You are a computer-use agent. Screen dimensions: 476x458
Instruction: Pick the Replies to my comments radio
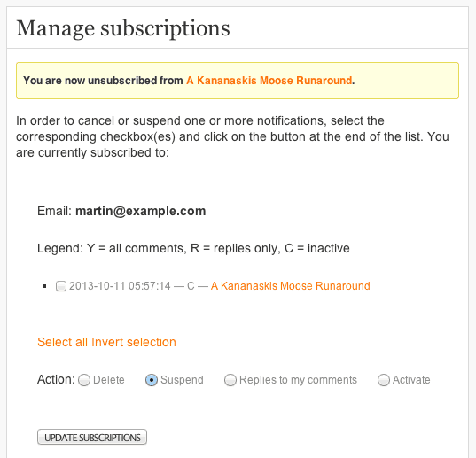tap(230, 380)
